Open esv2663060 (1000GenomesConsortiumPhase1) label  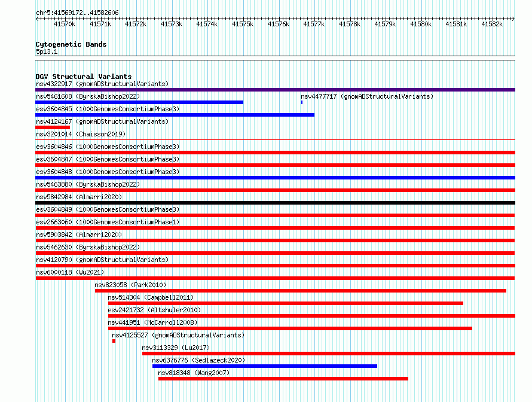[108, 222]
